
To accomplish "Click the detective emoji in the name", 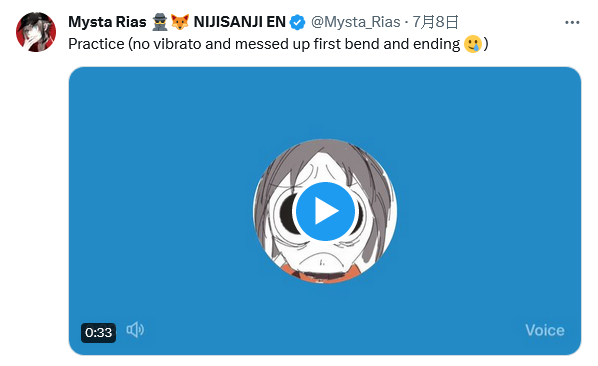I will click(x=159, y=22).
